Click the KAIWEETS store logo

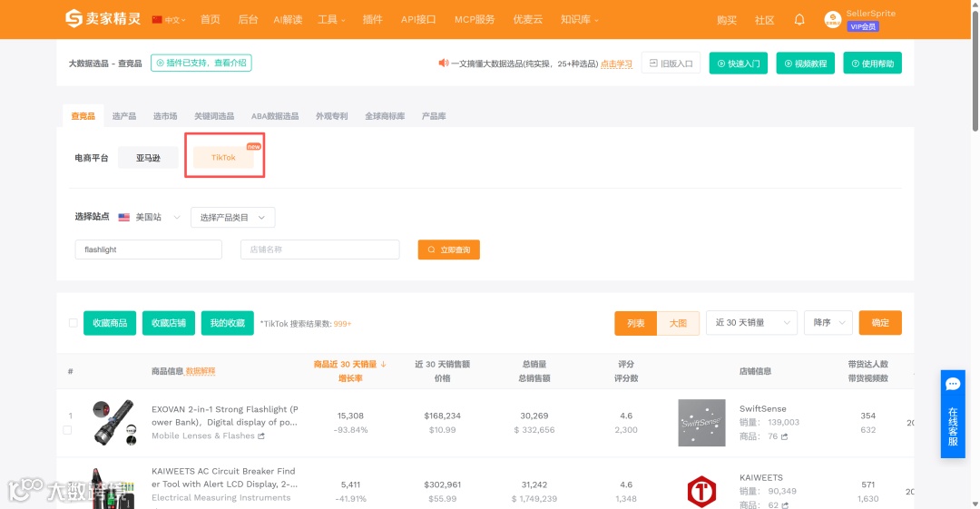[x=701, y=491]
